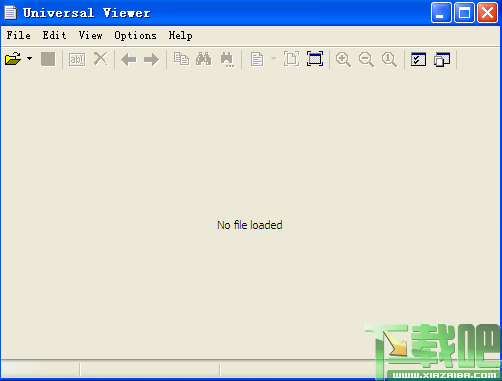
Task: Click the original size zoom icon
Action: coord(389,60)
